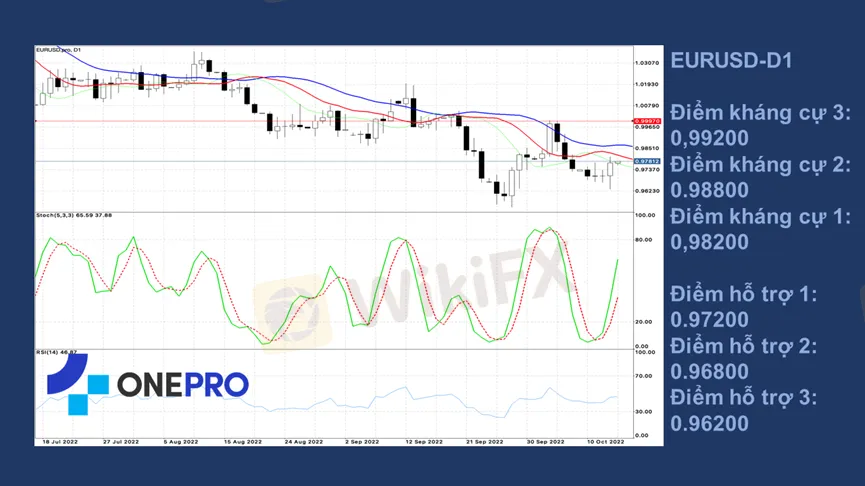Screen dimensions: 865x486
Task: Click the Điểm kháng cự 2 value 0.98800
Action: pos(709,190)
